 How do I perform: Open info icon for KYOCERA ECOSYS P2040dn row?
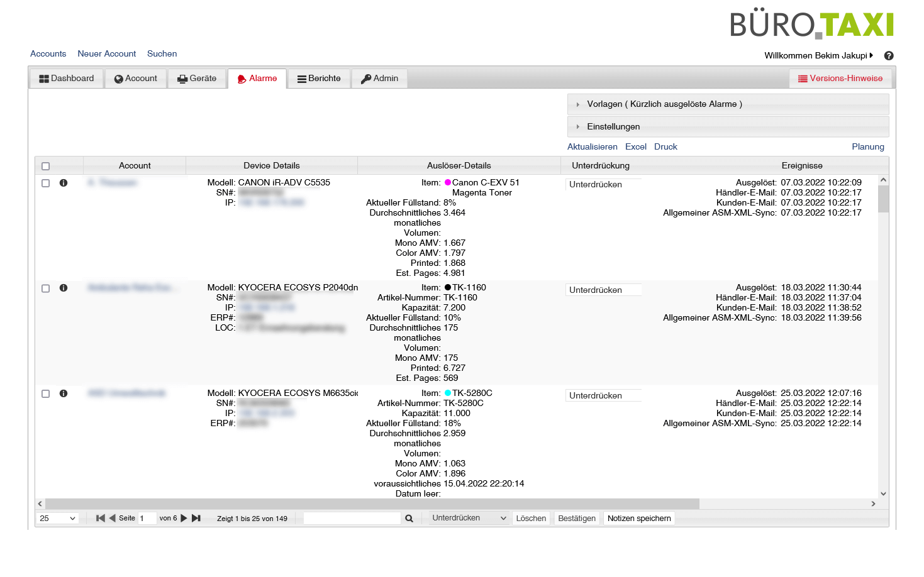(64, 288)
